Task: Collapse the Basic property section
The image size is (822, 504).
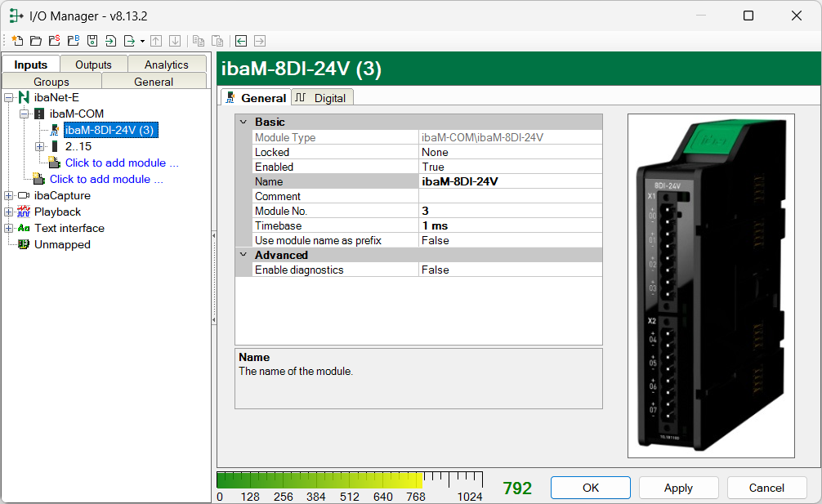Action: point(243,122)
